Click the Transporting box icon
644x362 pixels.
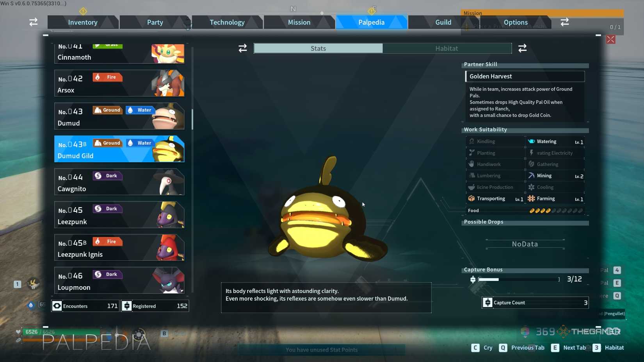(x=471, y=199)
